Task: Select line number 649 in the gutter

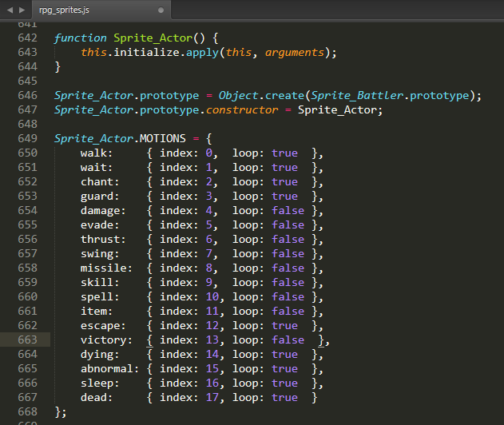Action: 28,138
